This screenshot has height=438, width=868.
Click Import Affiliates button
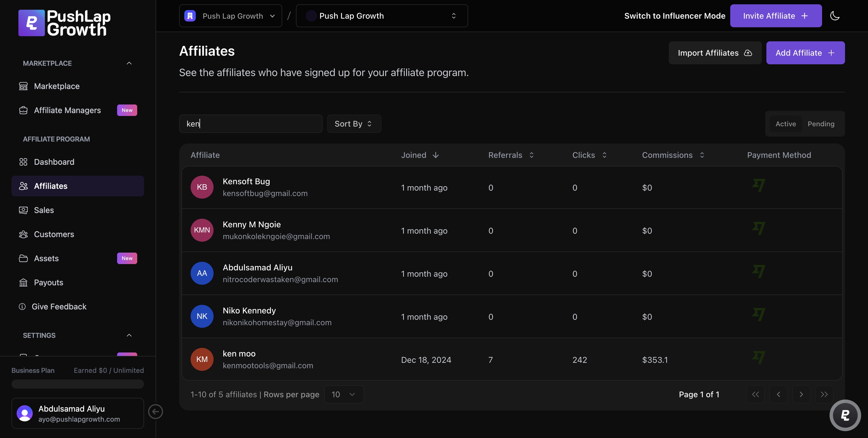[x=715, y=53]
